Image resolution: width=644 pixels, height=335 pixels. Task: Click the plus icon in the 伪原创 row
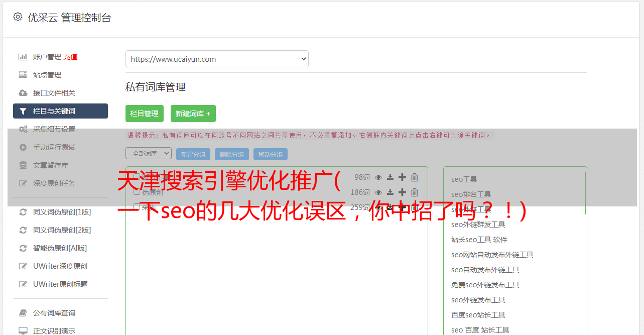[x=402, y=192]
